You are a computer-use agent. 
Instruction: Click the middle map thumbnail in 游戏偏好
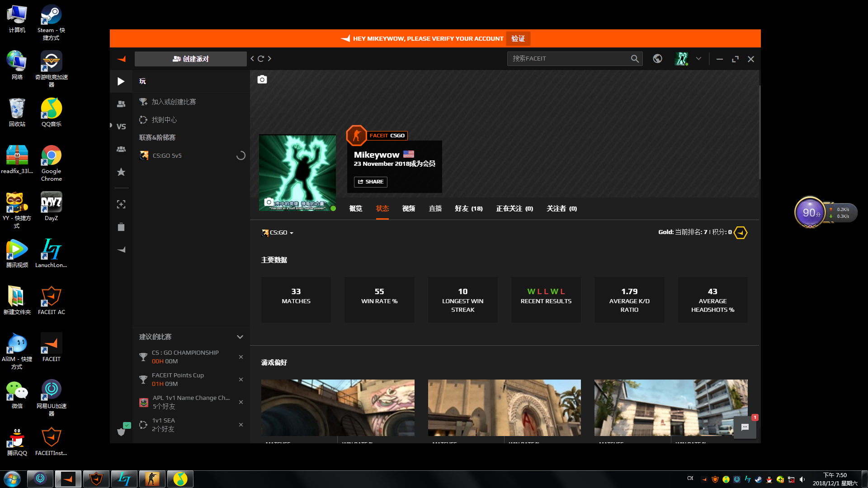click(x=505, y=408)
